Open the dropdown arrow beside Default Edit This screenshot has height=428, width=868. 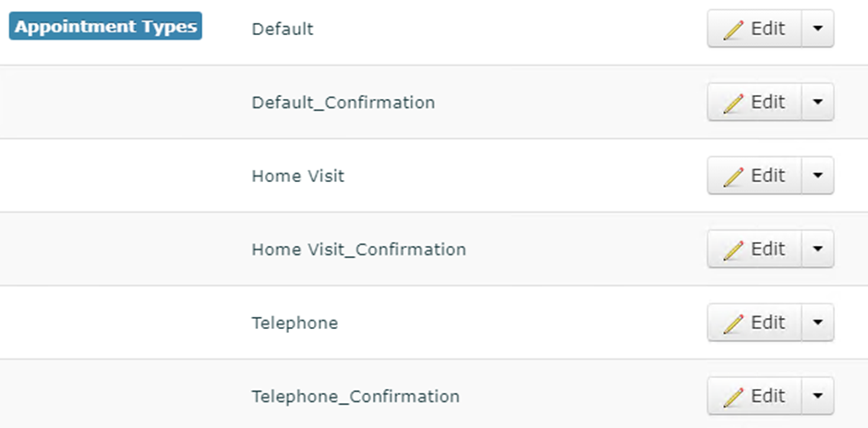(817, 29)
